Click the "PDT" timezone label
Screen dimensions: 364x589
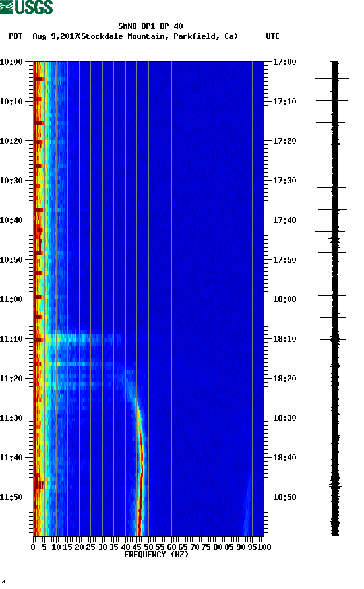pos(15,36)
